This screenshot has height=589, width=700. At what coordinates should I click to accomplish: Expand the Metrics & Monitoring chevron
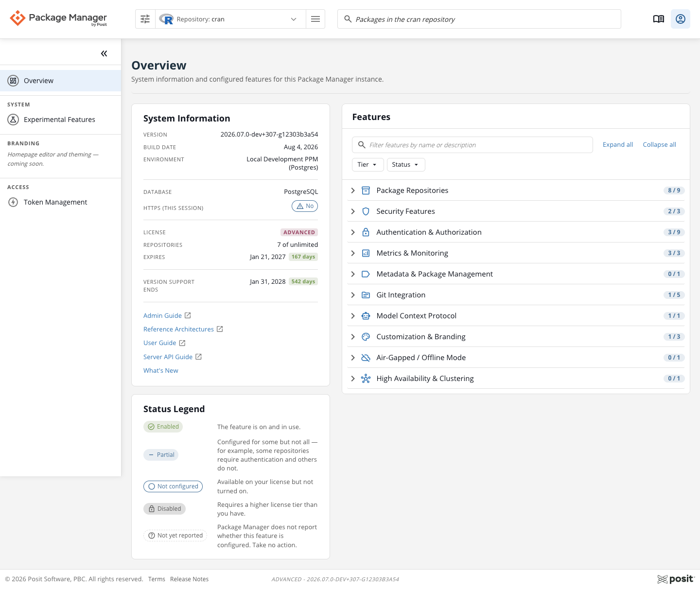click(353, 253)
